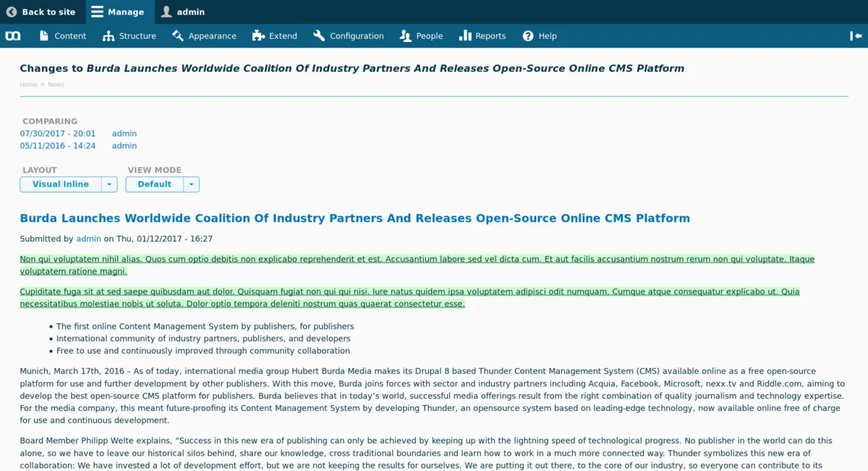This screenshot has width=868, height=471.
Task: Open the Appearance brush icon
Action: coord(178,35)
